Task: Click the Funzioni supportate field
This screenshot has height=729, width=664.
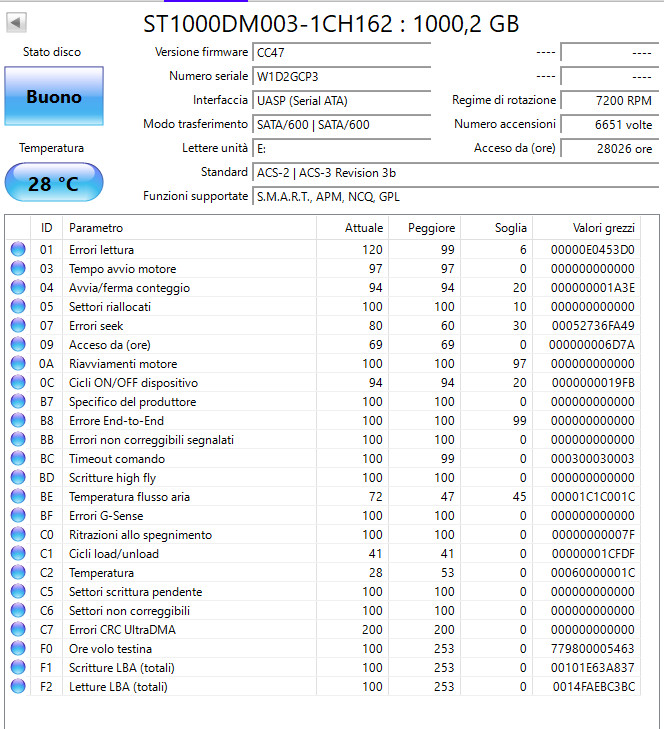Action: coord(456,196)
